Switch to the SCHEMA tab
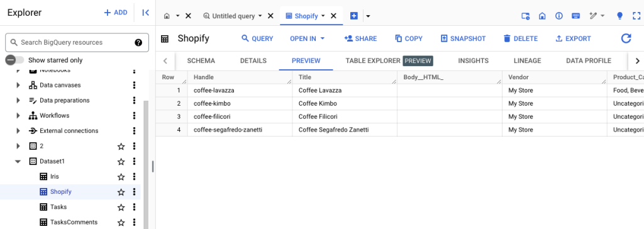The width and height of the screenshot is (644, 229). coord(201,61)
